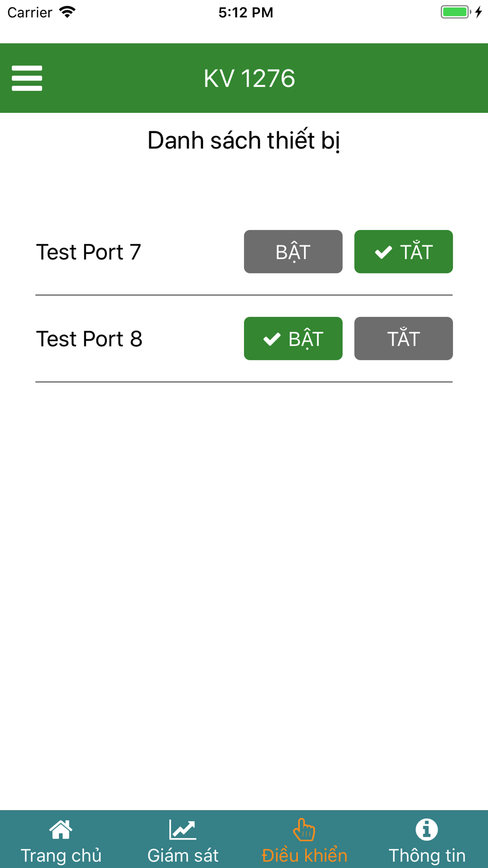Tap the Wi-Fi status icon
Screen dimensions: 488x868
67,12
